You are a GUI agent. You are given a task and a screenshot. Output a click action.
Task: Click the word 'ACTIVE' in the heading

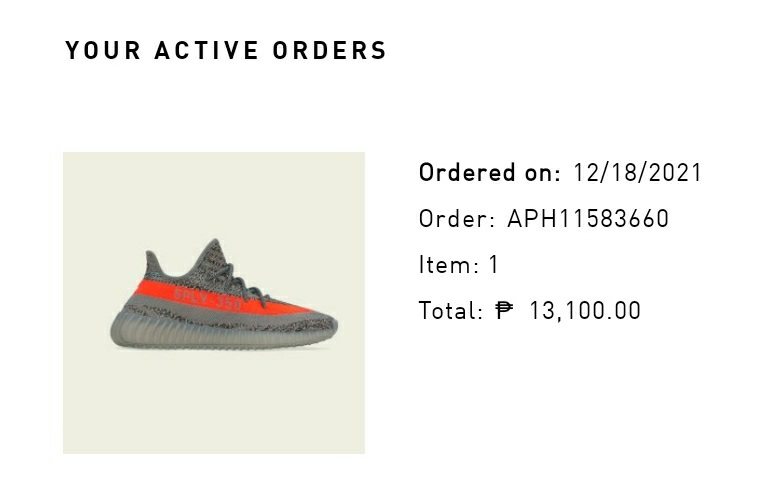pos(206,50)
